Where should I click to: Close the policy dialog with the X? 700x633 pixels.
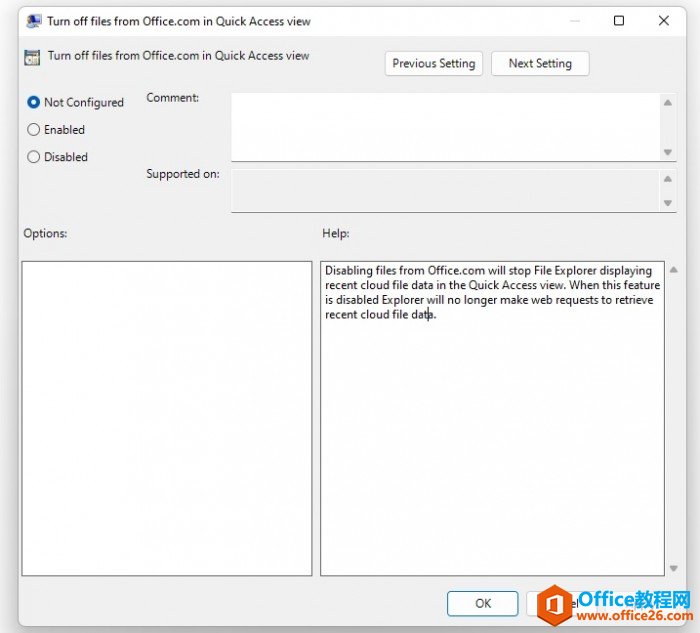point(664,21)
